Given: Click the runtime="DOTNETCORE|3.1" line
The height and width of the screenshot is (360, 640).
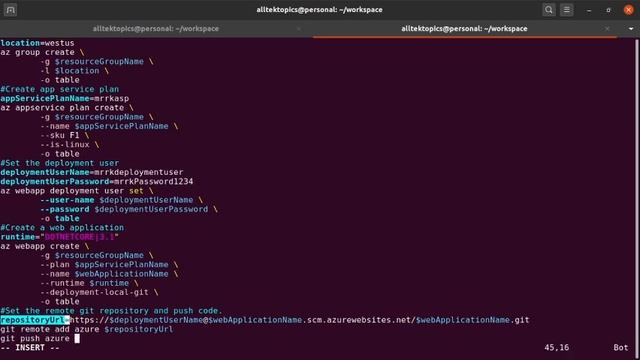Looking at the screenshot, I should pyautogui.click(x=60, y=237).
